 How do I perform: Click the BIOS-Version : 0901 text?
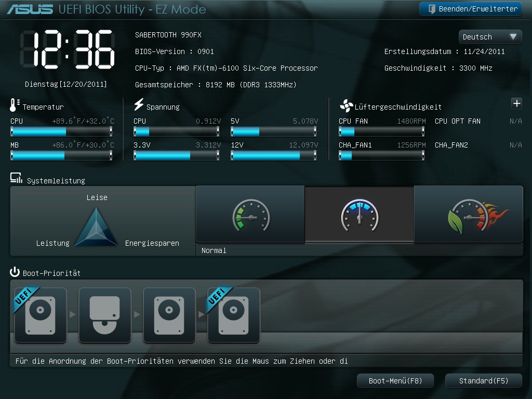tap(175, 51)
